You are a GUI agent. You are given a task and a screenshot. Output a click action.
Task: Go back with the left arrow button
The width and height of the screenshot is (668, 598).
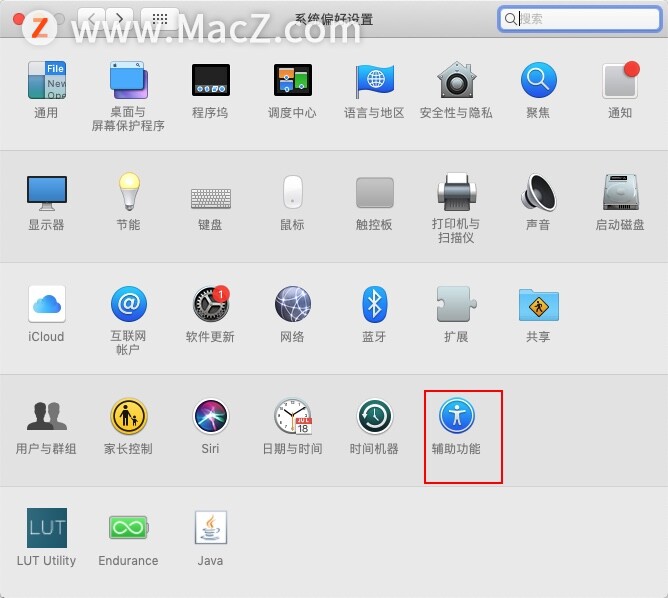(92, 18)
